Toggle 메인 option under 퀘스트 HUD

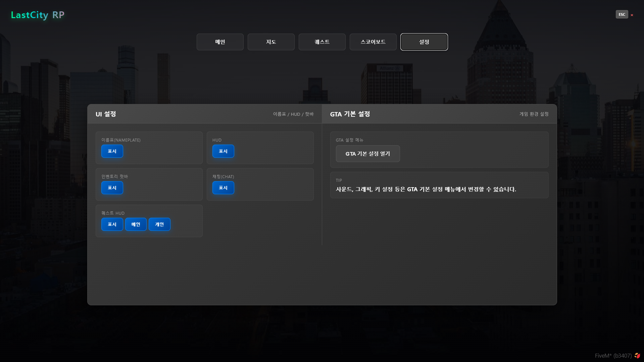pos(136,224)
